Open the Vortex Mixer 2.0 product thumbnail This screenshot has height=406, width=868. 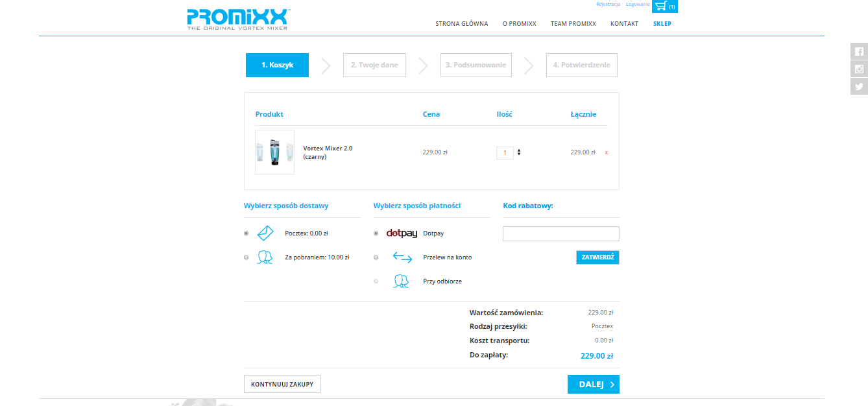click(274, 152)
